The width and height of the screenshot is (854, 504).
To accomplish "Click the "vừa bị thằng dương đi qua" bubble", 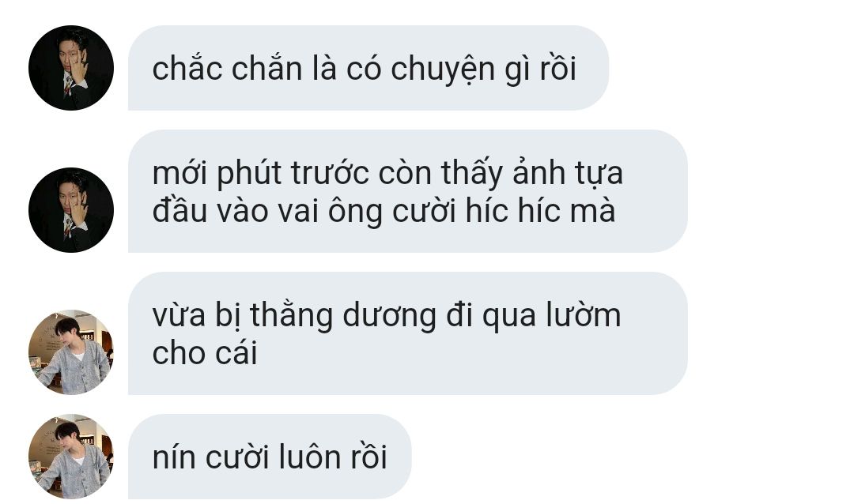I will pos(407,333).
